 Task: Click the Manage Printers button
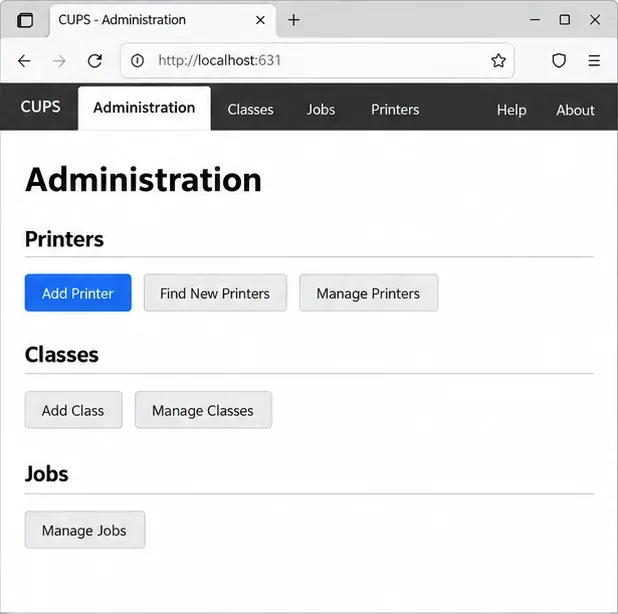369,293
